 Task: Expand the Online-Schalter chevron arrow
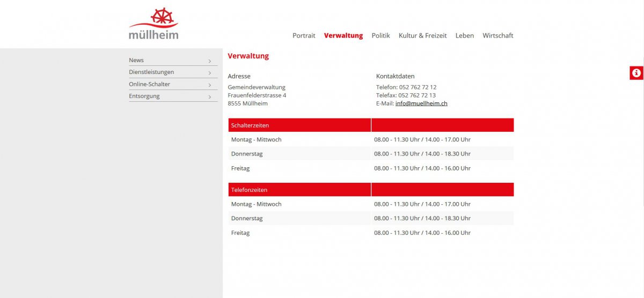(x=210, y=85)
